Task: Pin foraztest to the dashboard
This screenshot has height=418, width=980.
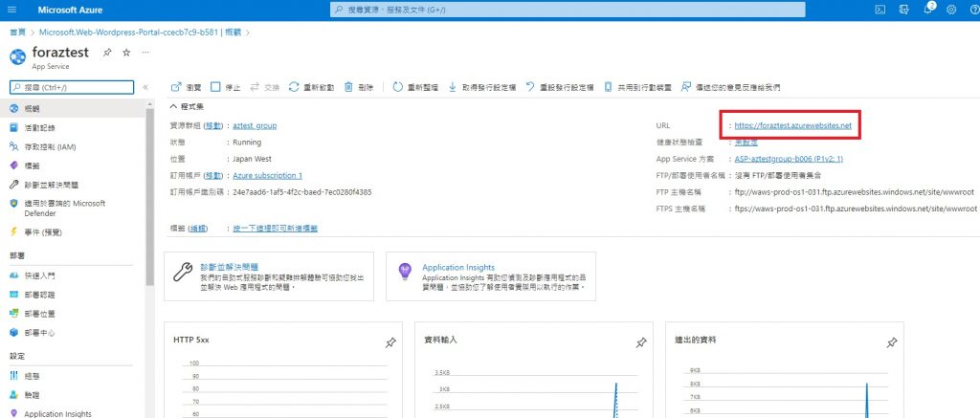Action: [107, 53]
